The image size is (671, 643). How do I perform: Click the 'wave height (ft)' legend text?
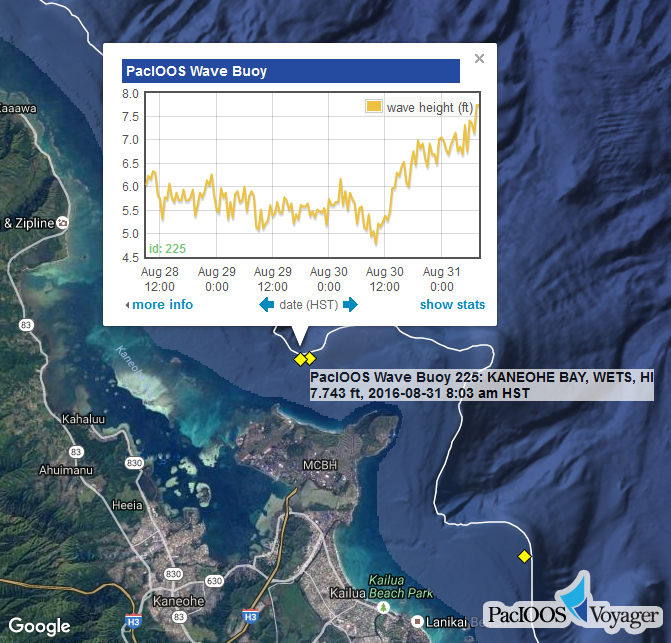point(430,107)
